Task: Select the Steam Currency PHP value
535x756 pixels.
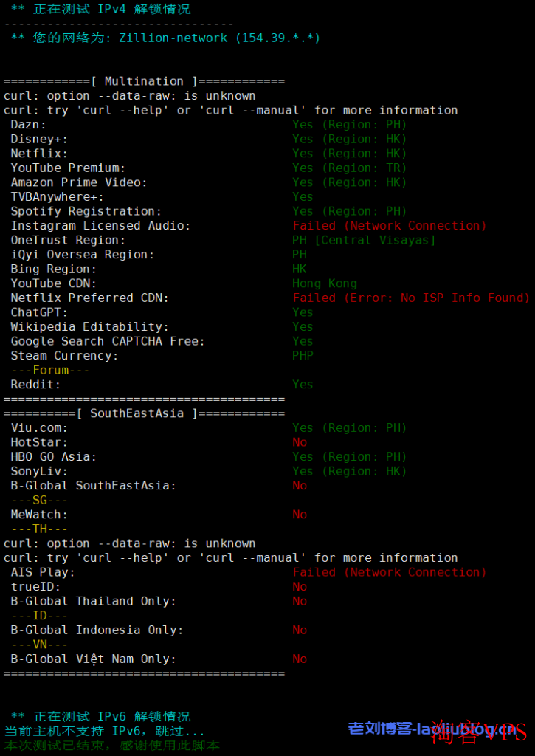Action: 303,355
